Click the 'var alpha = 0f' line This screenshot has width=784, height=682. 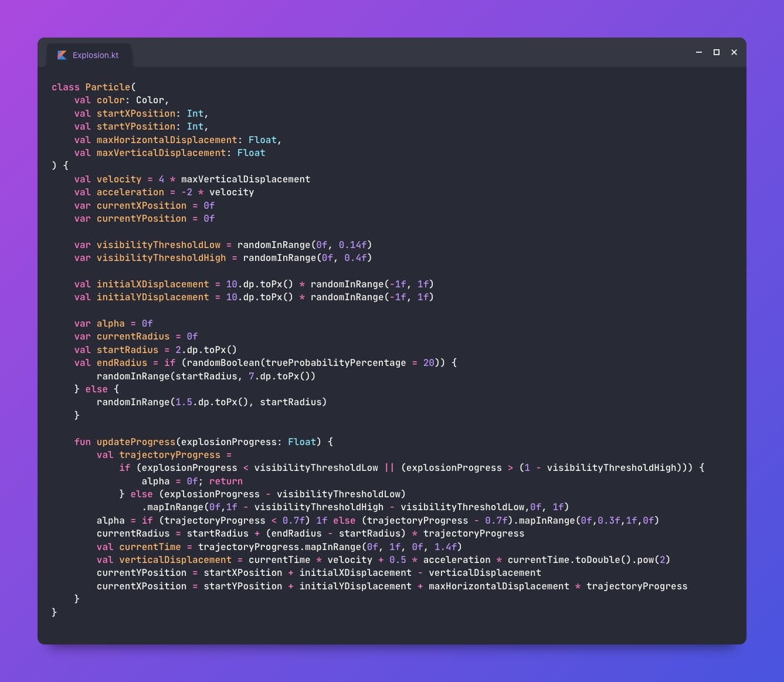pyautogui.click(x=114, y=323)
